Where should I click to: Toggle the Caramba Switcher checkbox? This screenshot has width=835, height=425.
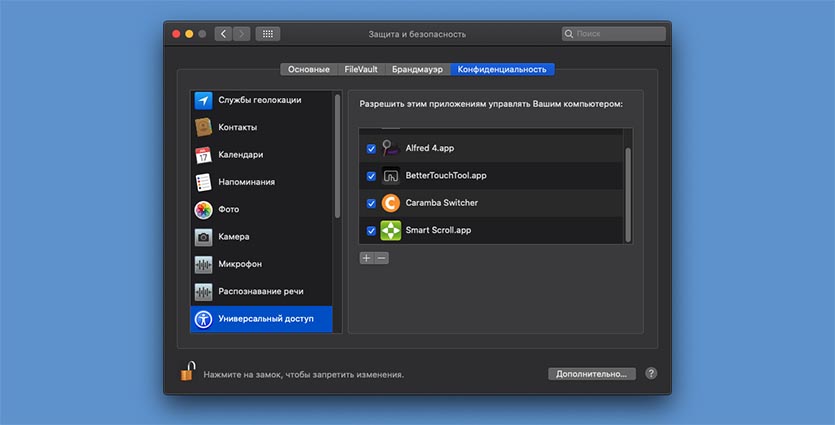(371, 203)
